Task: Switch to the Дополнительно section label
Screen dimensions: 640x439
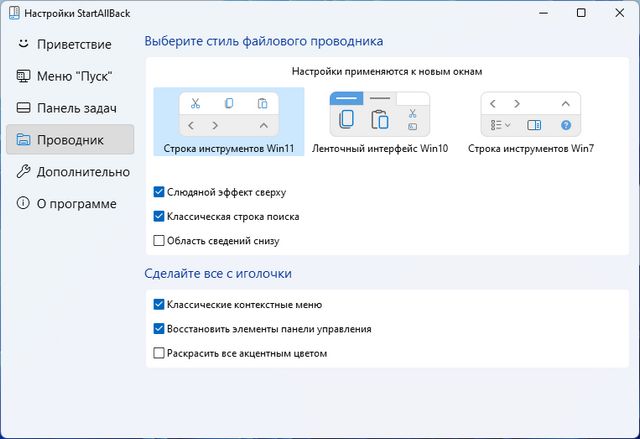Action: pos(83,172)
